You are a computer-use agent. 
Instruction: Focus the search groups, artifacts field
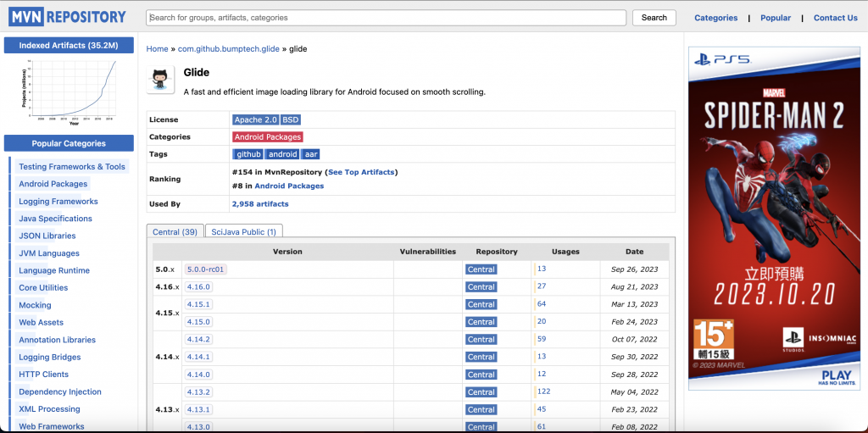point(386,18)
